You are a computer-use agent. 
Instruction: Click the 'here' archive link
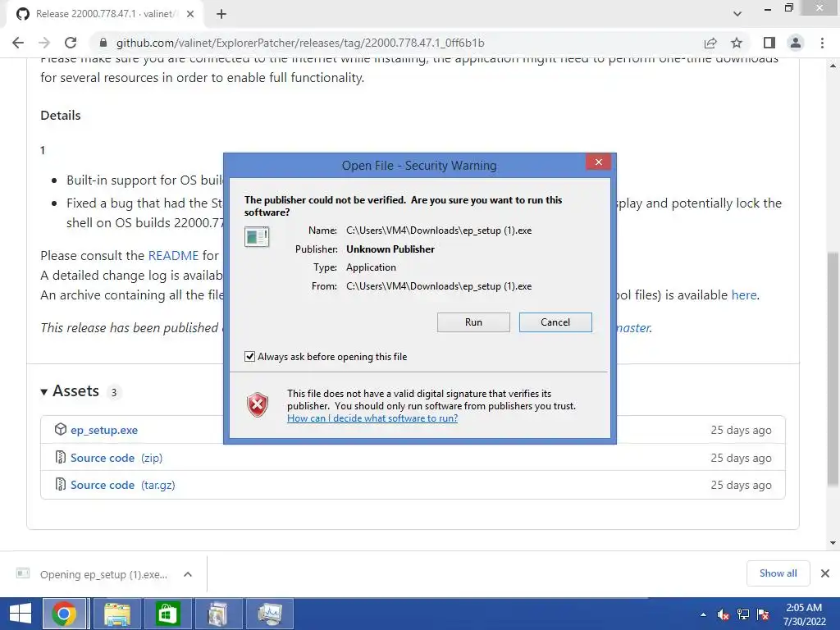pos(744,294)
